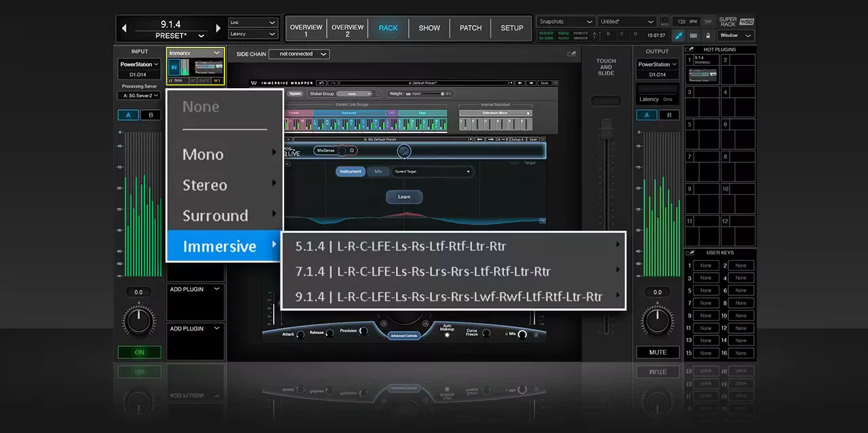868x433 pixels.
Task: Open the Snapshots dropdown
Action: click(x=566, y=22)
